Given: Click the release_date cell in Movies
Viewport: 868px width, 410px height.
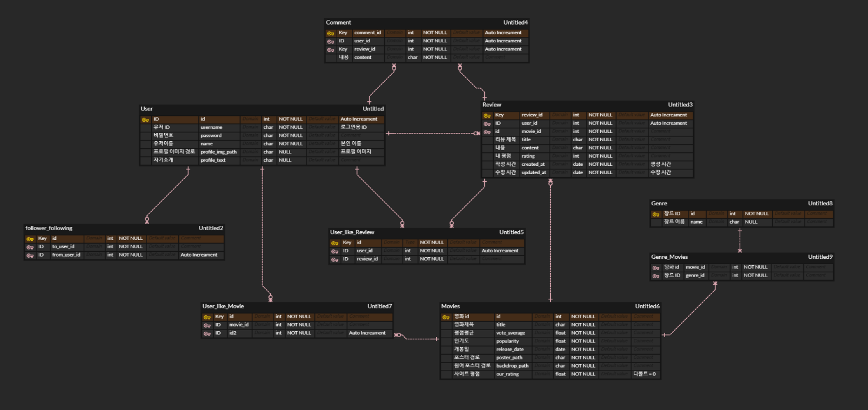Looking at the screenshot, I should click(x=514, y=350).
